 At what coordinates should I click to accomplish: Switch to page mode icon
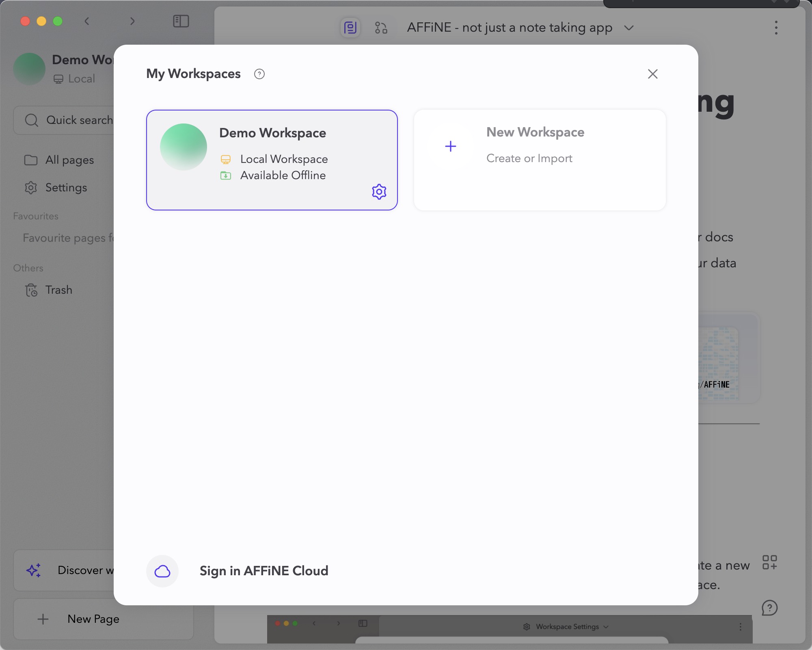coord(350,28)
